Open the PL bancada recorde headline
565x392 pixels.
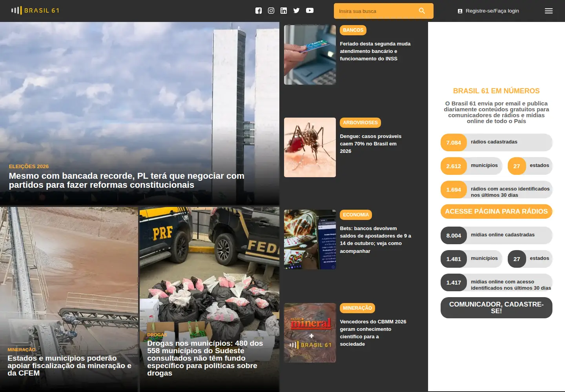point(126,180)
